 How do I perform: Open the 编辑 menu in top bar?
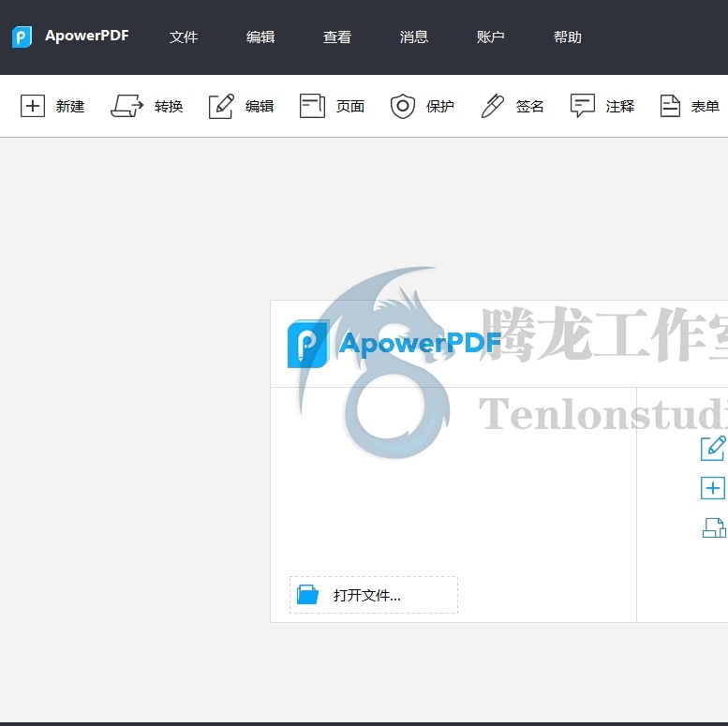[260, 37]
